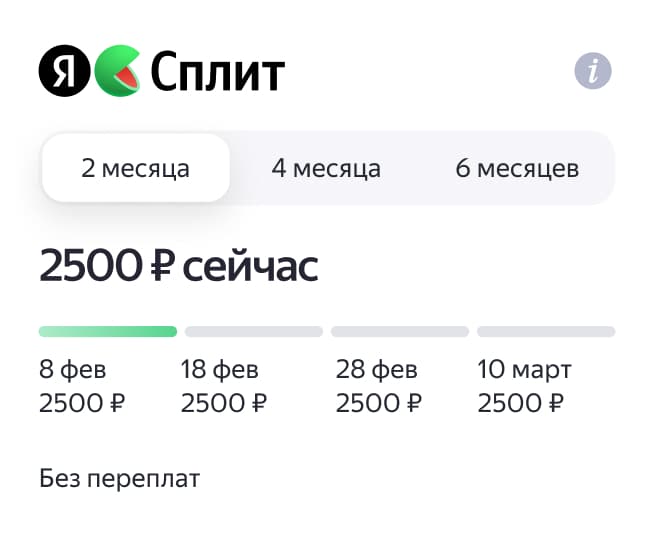This screenshot has width=652, height=536.
Task: Click the second gray payment segment
Action: click(x=254, y=331)
